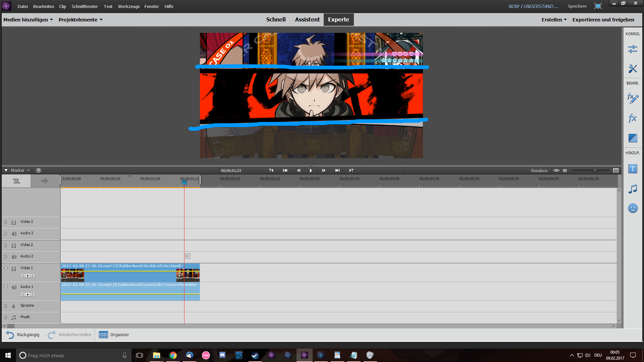Toggle Video 1 track visibility icon
Screen dimensions: 644x362
pyautogui.click(x=14, y=268)
